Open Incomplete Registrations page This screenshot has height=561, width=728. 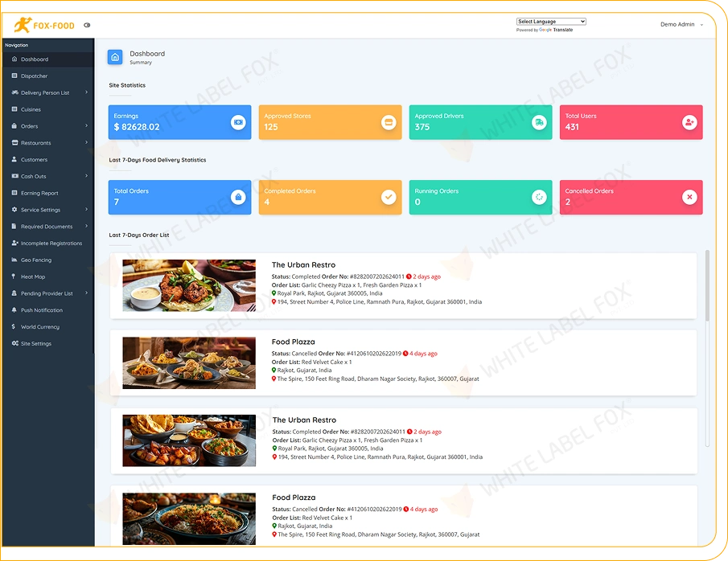(51, 244)
